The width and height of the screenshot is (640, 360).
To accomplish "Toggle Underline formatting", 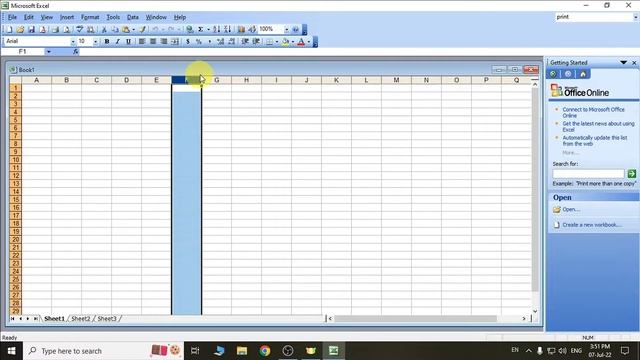I will [x=129, y=41].
